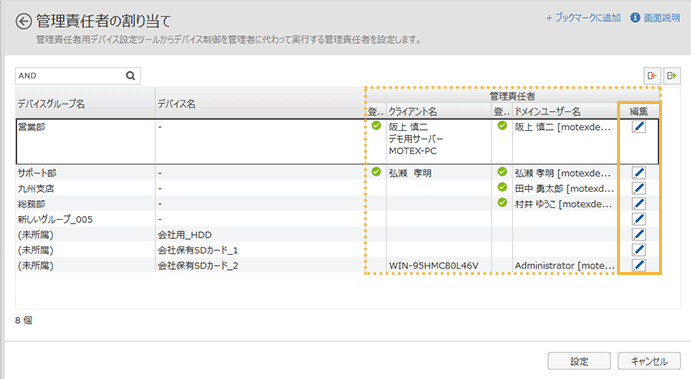691x379 pixels.
Task: Sort by デバイスグループ名 column header
Action: click(85, 104)
